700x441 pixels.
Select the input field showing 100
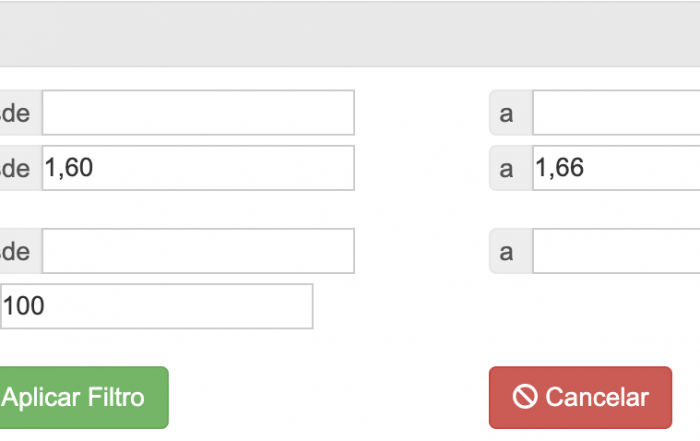(157, 306)
